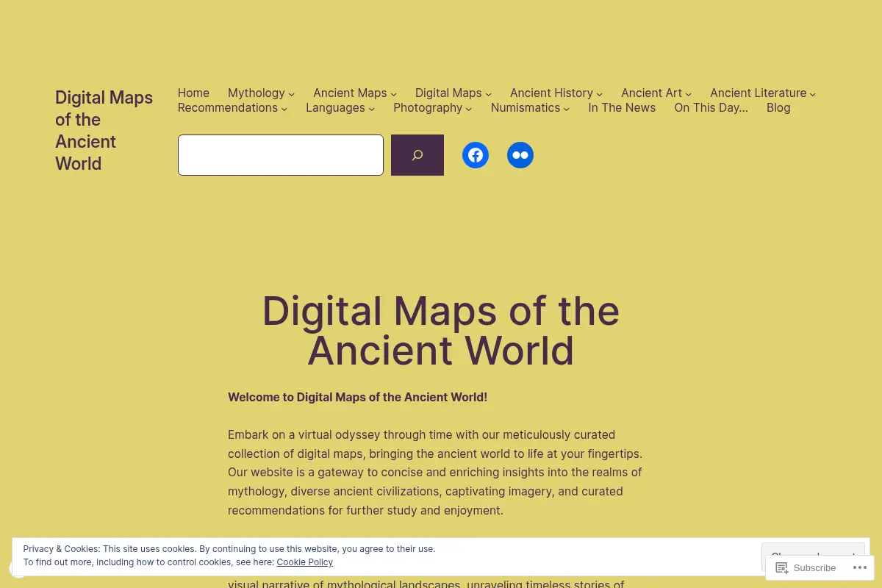882x588 pixels.
Task: Open the Flickr social icon
Action: point(520,155)
